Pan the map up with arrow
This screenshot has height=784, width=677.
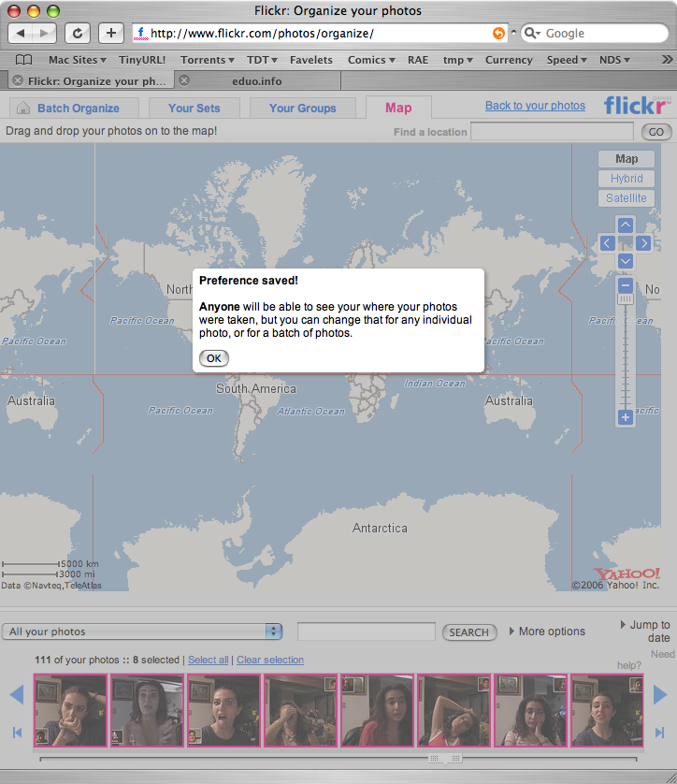(x=625, y=225)
